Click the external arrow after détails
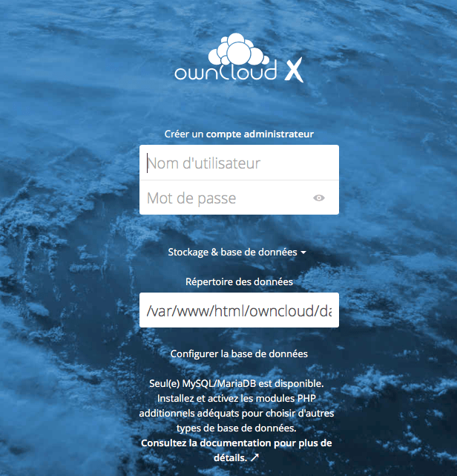This screenshot has width=457, height=476. point(254,458)
